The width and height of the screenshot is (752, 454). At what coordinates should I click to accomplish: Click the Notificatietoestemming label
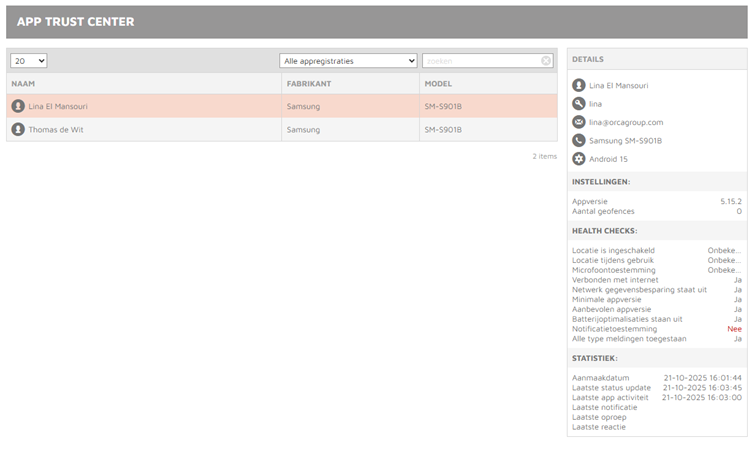tap(614, 329)
